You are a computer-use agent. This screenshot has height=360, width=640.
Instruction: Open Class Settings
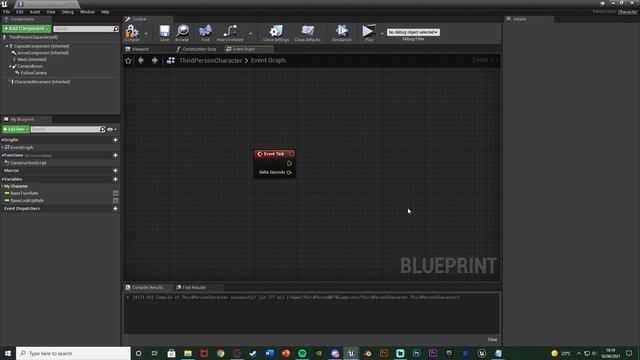click(276, 32)
